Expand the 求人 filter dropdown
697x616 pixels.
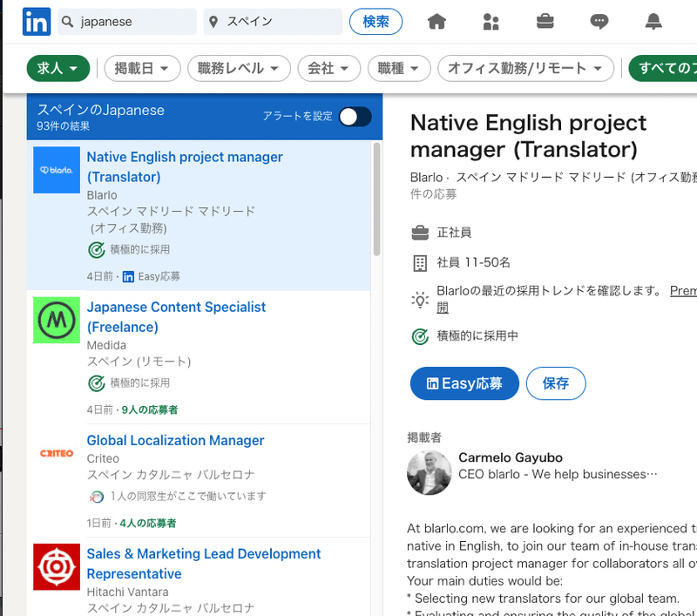point(58,69)
